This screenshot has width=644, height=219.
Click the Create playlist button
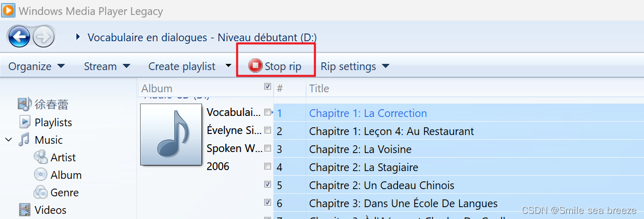click(182, 66)
